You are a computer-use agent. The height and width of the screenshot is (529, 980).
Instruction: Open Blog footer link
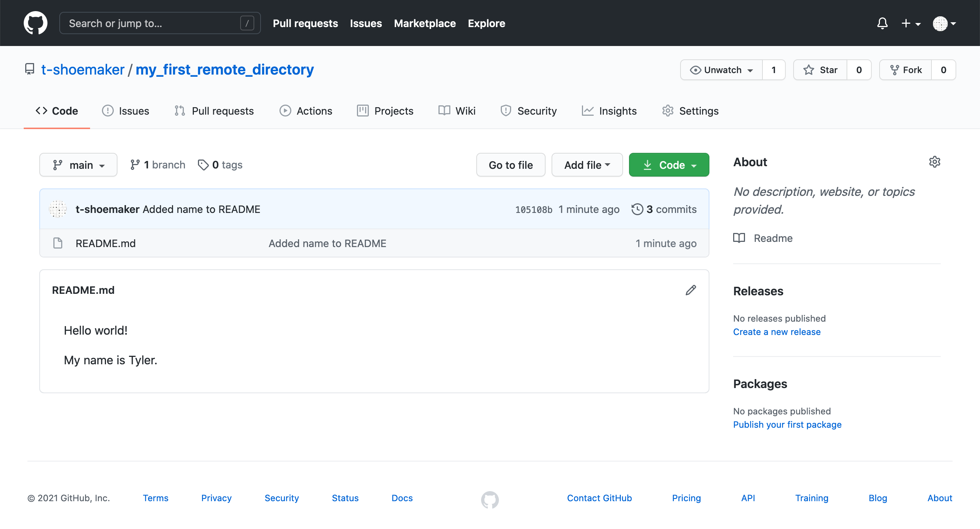pos(877,498)
